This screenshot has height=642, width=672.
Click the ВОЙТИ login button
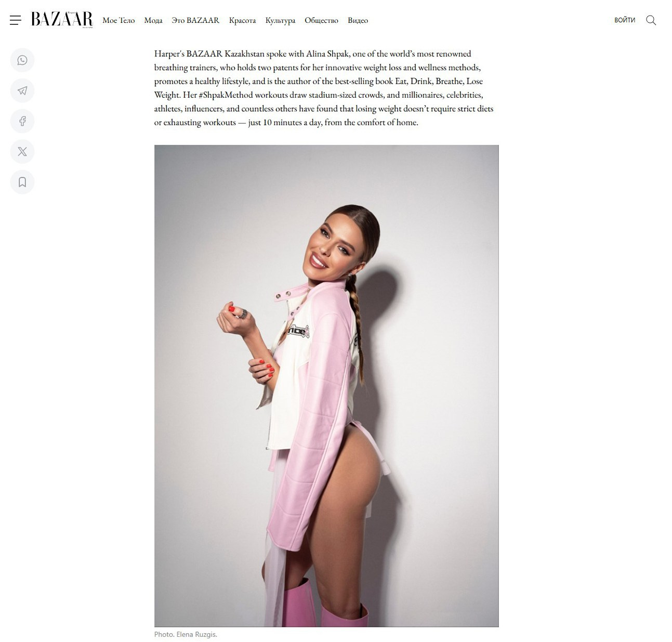[625, 20]
